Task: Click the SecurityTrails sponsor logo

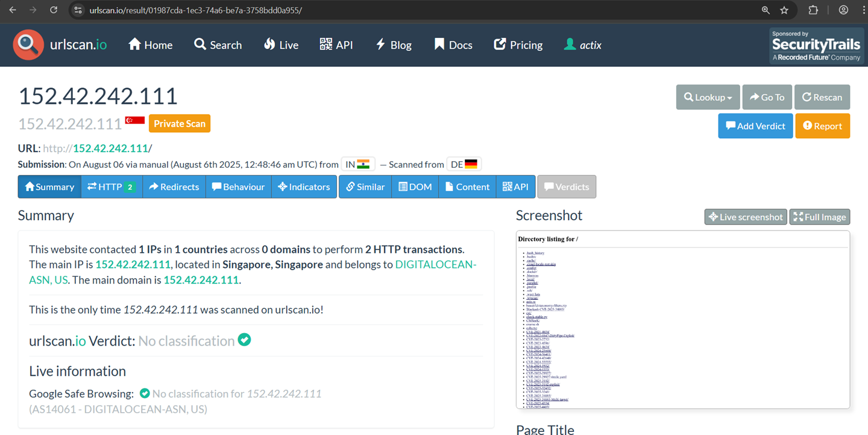Action: pyautogui.click(x=816, y=45)
